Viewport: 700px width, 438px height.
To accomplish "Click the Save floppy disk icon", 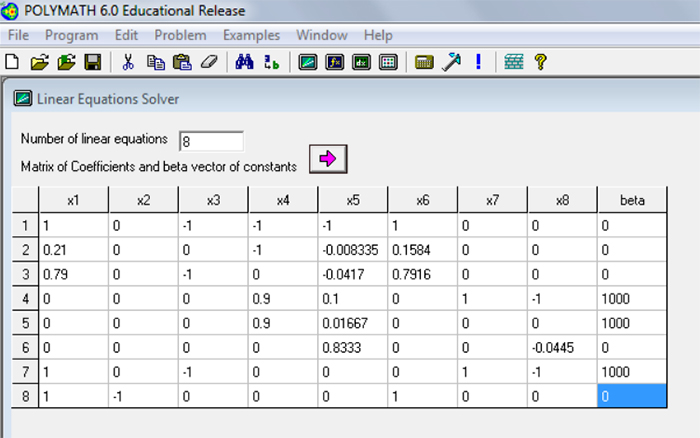I will pos(92,62).
